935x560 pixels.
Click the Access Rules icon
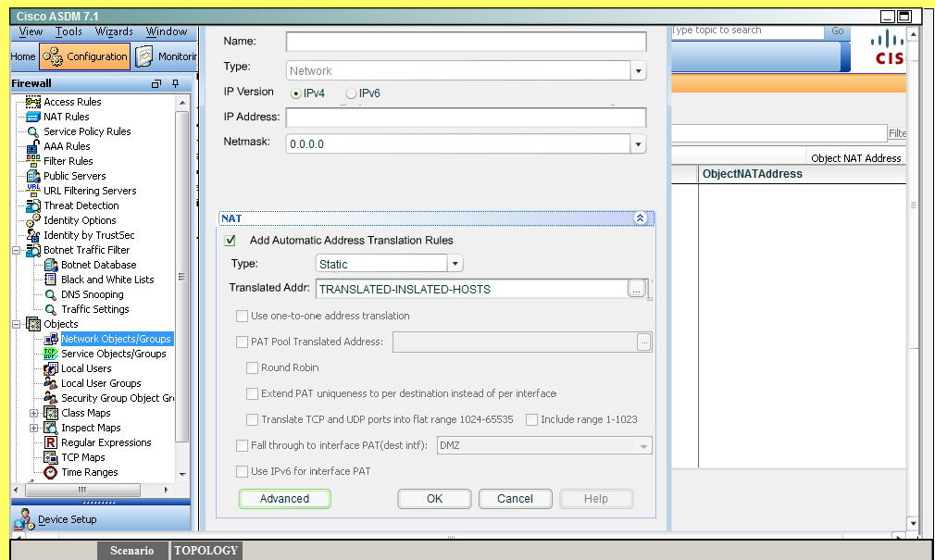point(33,102)
